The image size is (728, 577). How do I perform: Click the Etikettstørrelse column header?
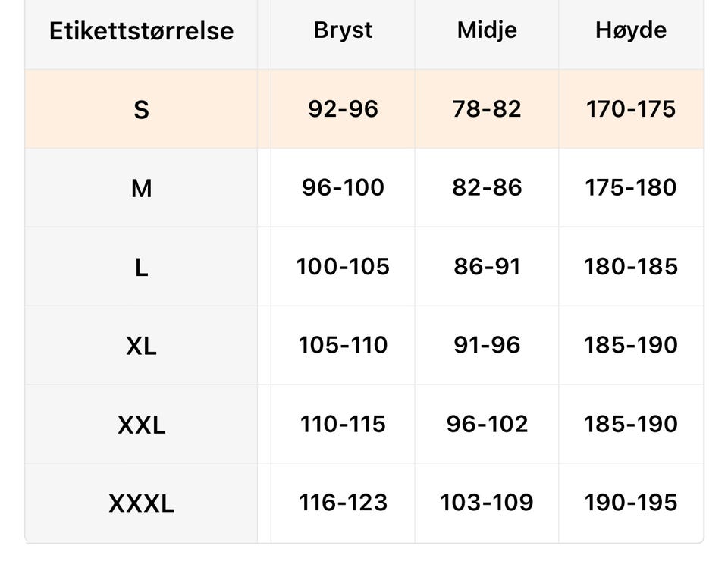141,31
